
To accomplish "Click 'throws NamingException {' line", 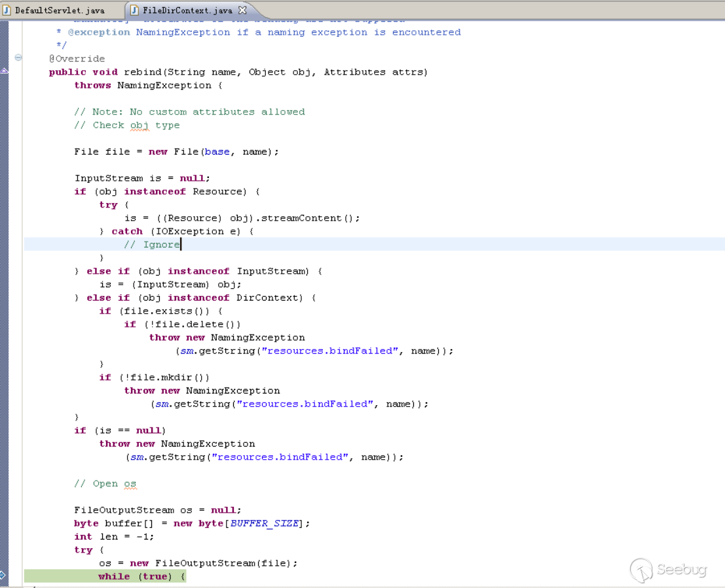I will 148,86.
